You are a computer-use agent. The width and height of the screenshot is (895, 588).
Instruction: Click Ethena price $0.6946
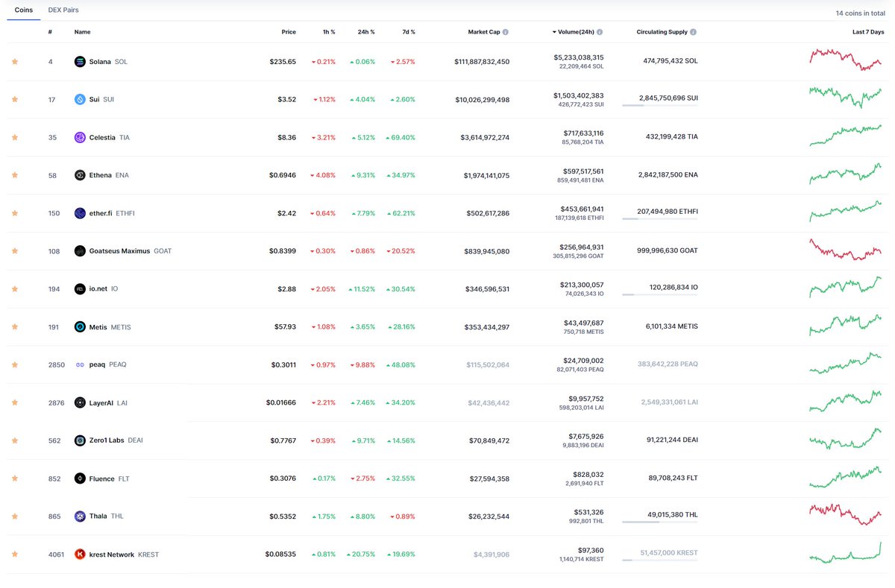coord(283,175)
